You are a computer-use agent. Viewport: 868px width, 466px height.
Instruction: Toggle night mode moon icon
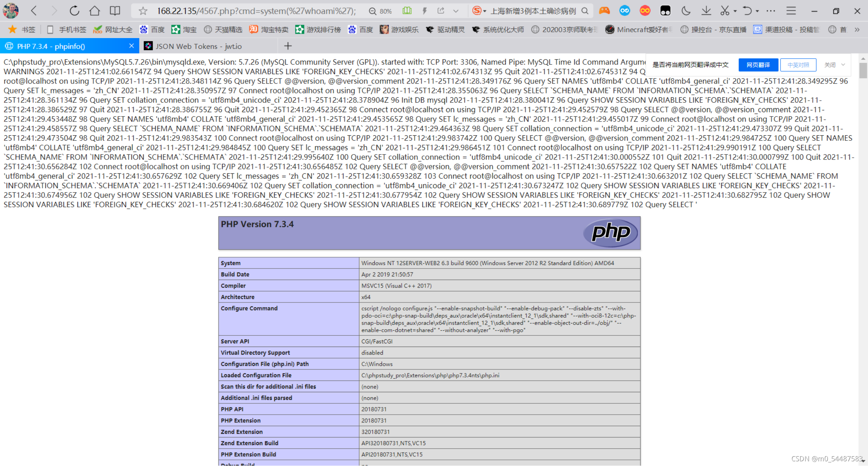(x=686, y=11)
